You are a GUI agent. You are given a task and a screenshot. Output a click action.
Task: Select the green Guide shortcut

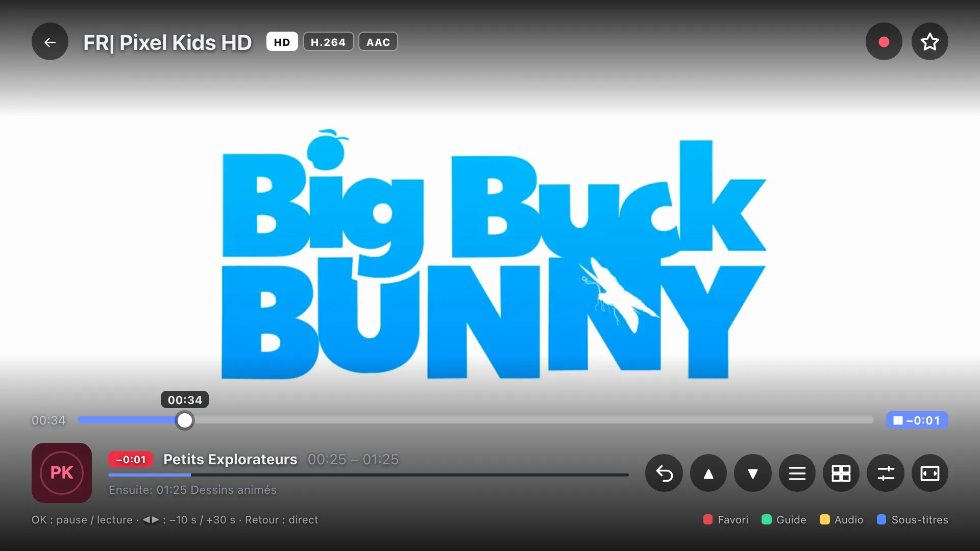pos(784,520)
